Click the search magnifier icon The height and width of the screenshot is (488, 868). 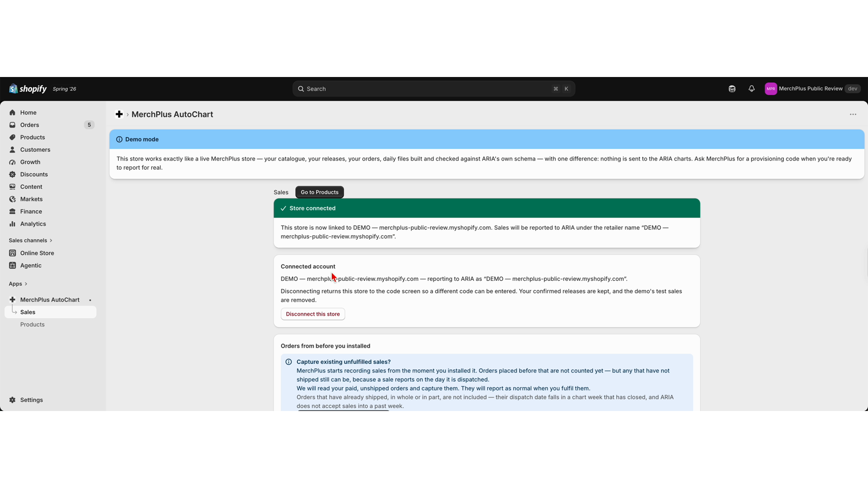301,89
